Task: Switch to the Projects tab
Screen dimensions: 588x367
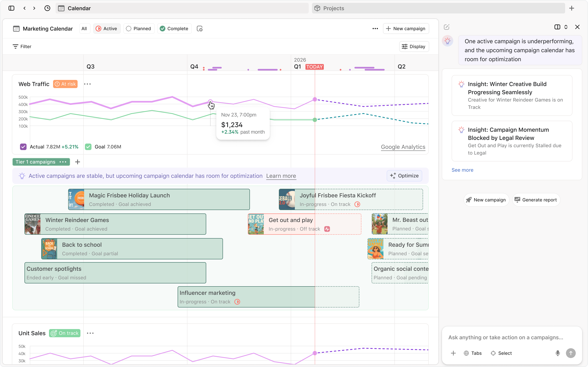Action: coord(333,8)
